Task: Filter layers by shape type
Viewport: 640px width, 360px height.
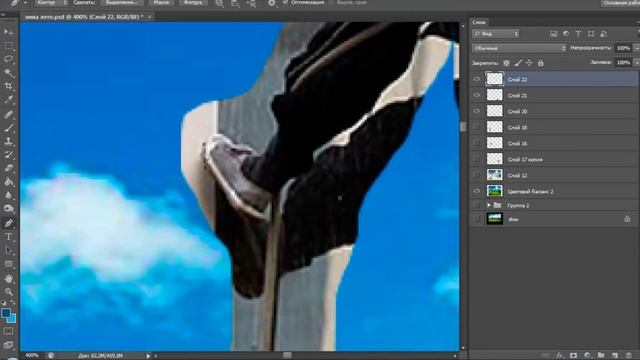Action: pyautogui.click(x=591, y=34)
